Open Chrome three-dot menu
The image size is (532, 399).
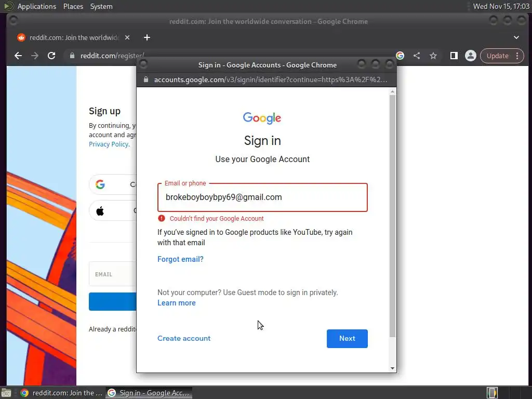tap(517, 56)
